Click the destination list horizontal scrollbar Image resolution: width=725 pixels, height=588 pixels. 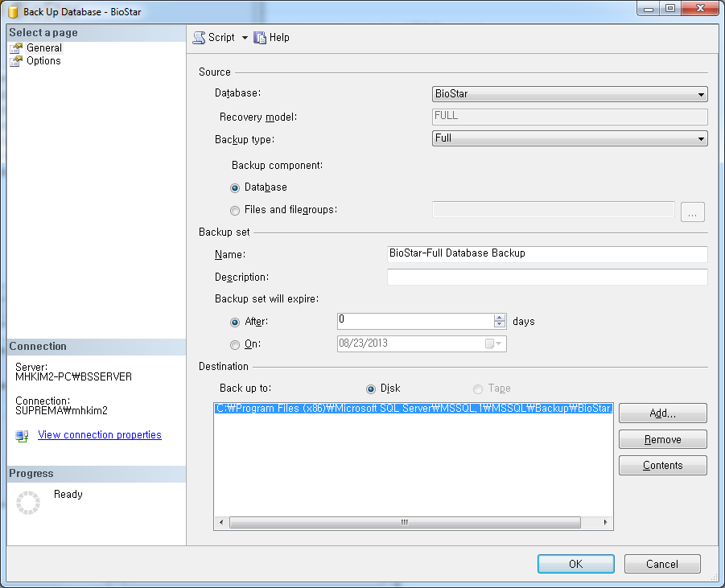click(405, 523)
